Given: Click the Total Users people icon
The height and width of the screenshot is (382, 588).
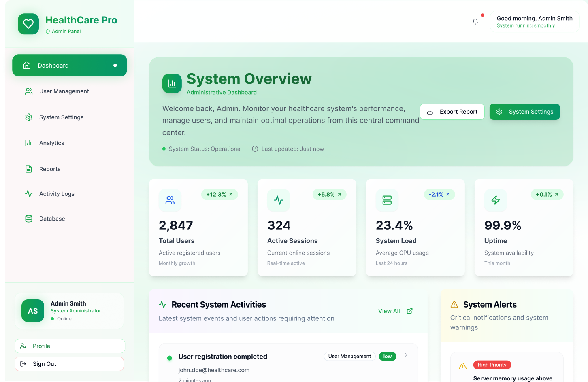Looking at the screenshot, I should pyautogui.click(x=170, y=200).
